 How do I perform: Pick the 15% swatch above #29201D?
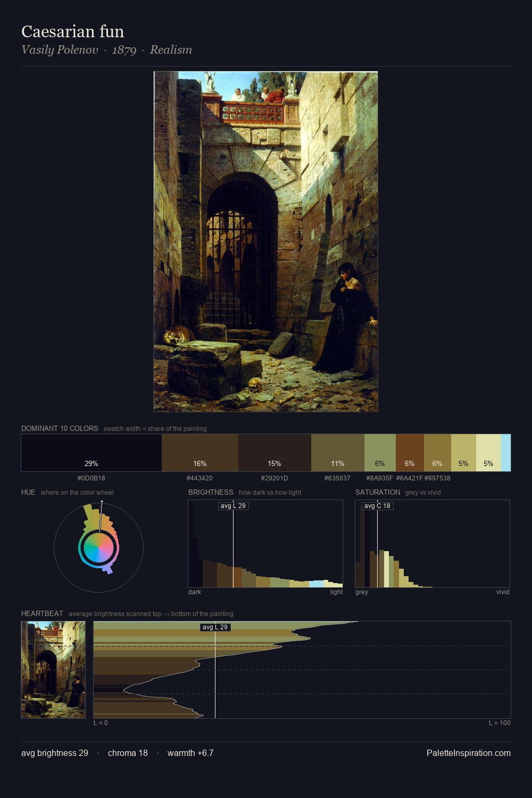(275, 453)
